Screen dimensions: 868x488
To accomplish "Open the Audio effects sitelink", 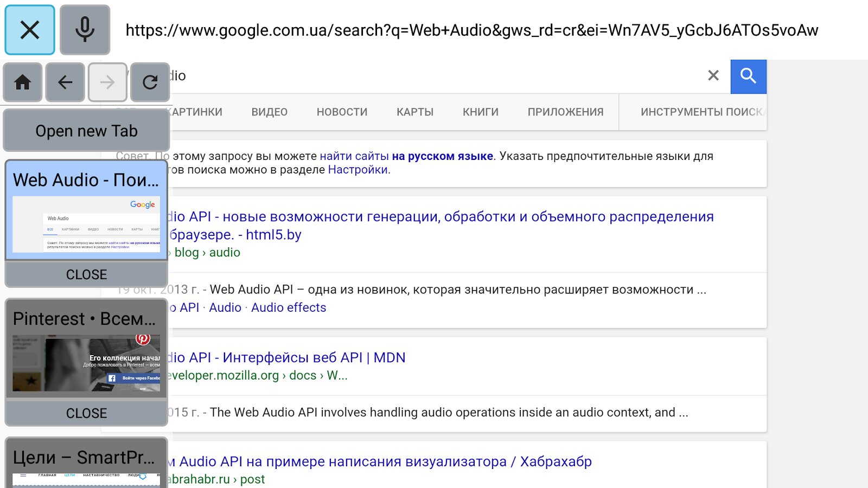I will [289, 308].
